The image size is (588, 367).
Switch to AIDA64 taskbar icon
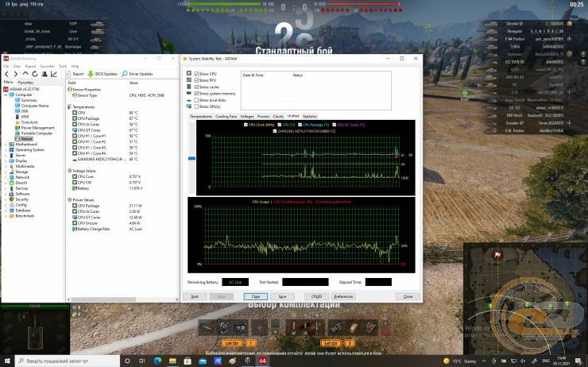click(x=262, y=361)
